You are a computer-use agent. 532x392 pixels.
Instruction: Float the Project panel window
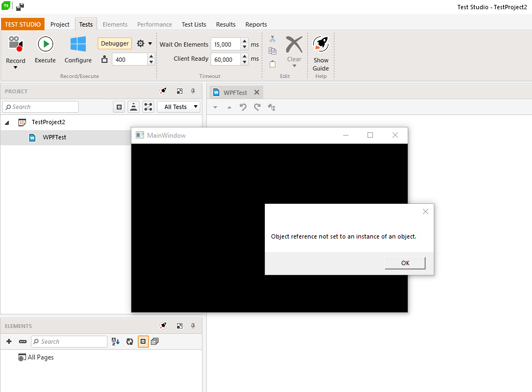click(x=180, y=91)
